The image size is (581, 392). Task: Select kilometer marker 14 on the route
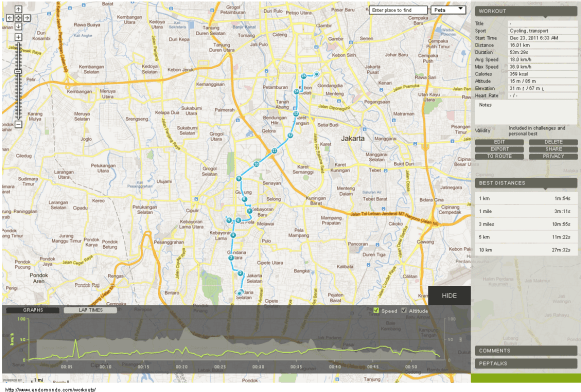click(x=296, y=92)
